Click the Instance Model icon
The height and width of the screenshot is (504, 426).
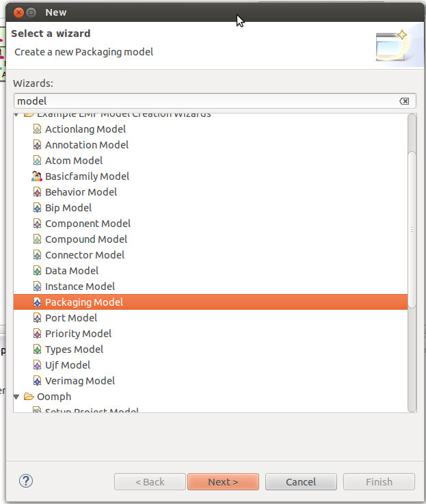click(37, 287)
